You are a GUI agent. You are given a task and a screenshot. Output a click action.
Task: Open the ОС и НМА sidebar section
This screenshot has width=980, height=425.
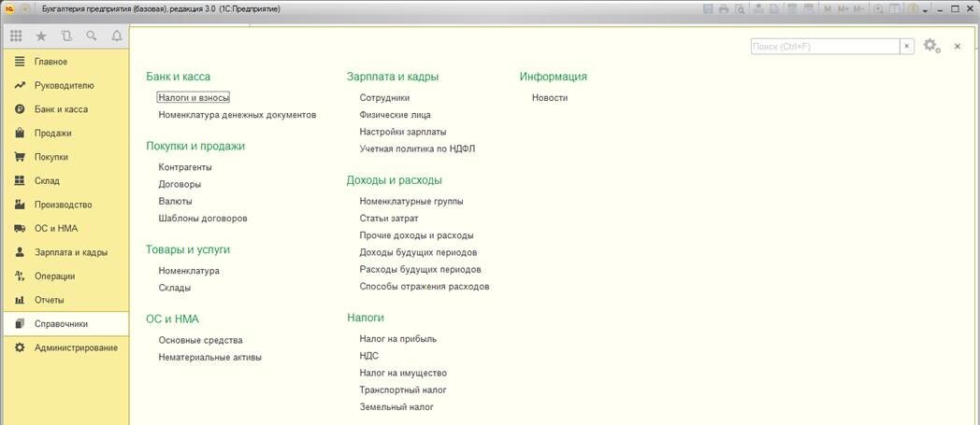(x=65, y=229)
